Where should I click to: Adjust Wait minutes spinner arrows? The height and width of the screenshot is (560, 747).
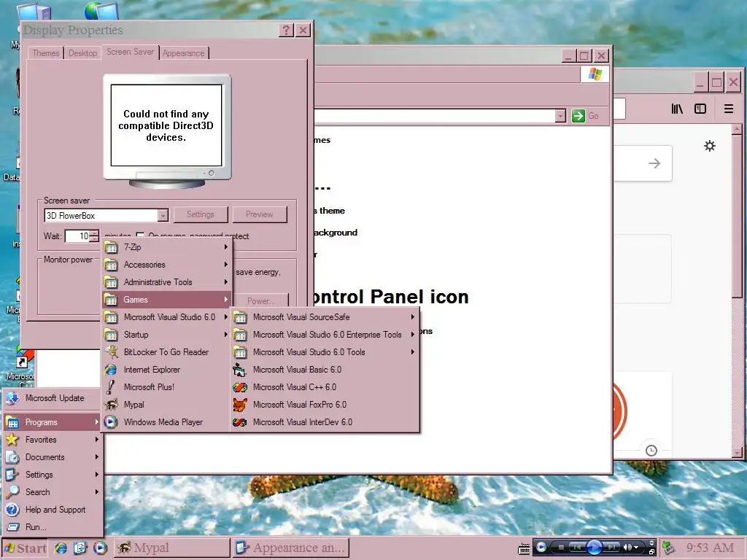point(94,236)
